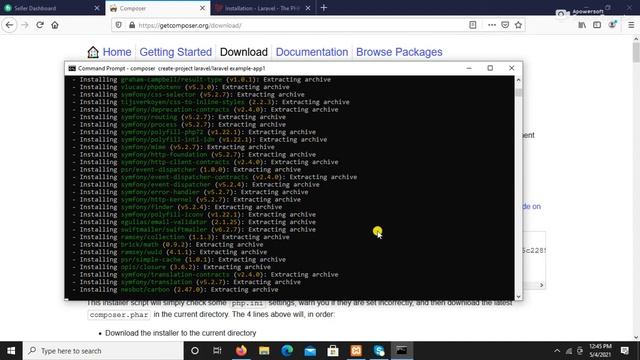
Task: Show sidebars icon in toolbar
Action: click(x=597, y=25)
